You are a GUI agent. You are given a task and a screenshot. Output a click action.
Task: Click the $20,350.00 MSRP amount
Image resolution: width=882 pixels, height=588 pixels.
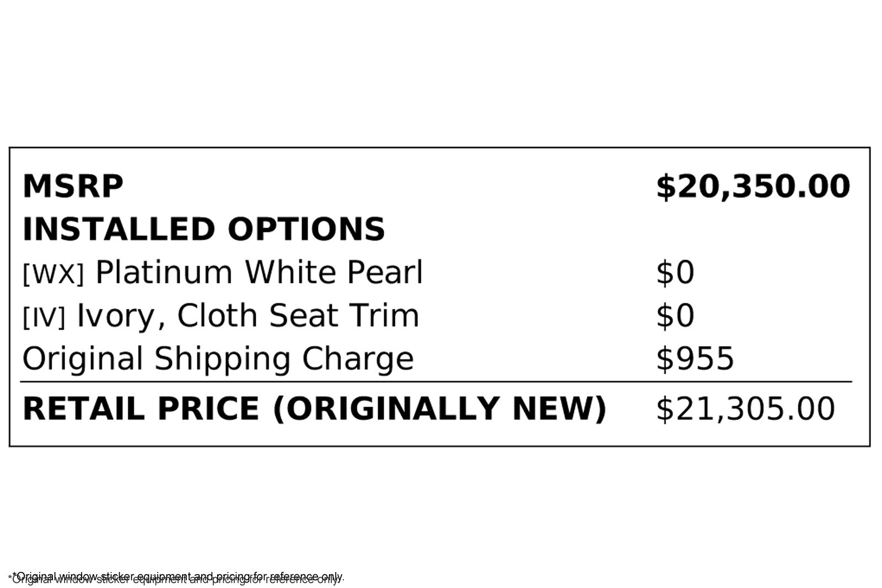tap(752, 186)
